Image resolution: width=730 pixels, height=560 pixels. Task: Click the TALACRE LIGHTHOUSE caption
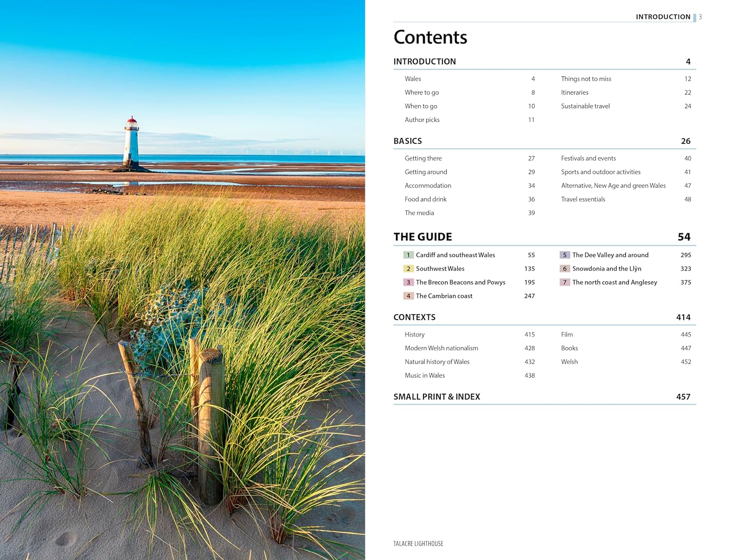(x=418, y=543)
